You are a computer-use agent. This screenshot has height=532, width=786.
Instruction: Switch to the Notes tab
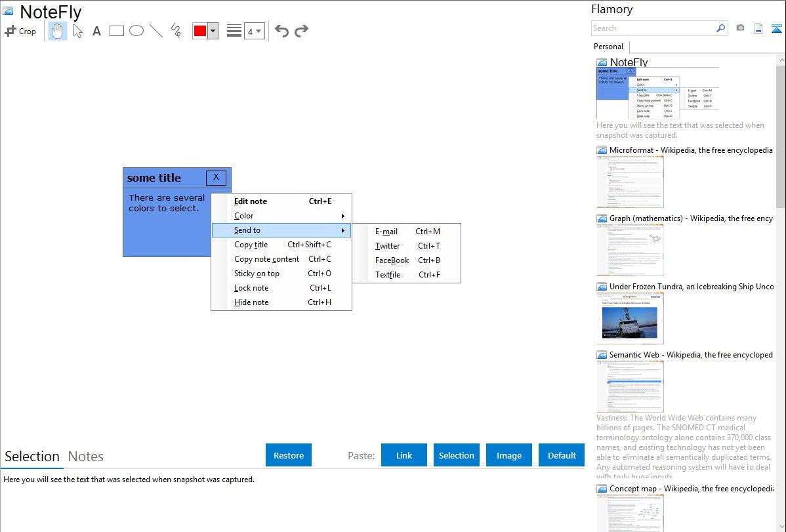point(86,457)
